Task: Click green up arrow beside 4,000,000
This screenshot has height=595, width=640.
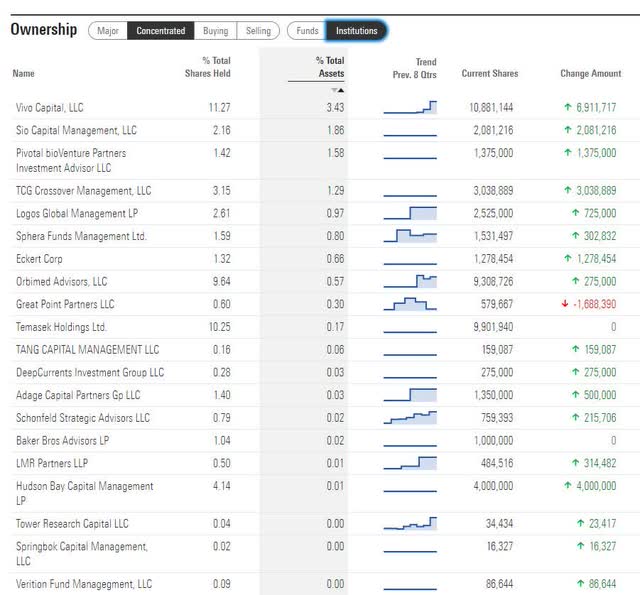Action: point(567,485)
